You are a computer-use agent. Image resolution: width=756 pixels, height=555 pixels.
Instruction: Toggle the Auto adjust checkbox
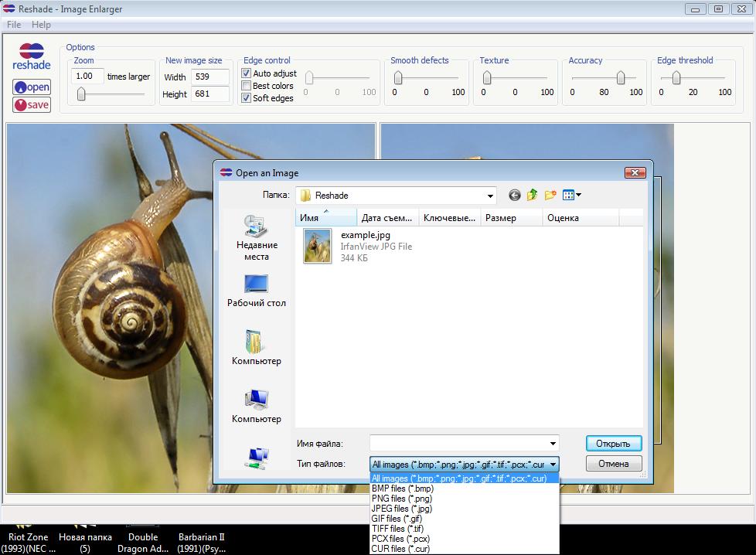tap(247, 73)
